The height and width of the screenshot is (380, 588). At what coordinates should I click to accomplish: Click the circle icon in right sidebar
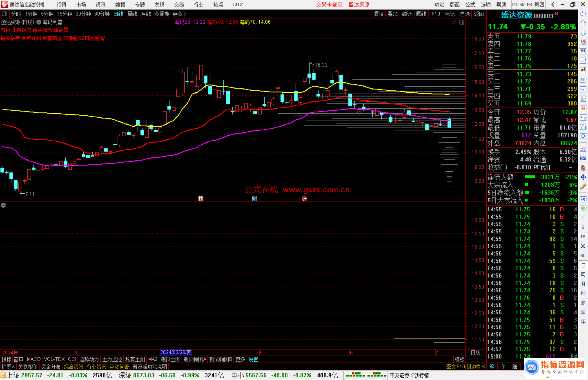click(583, 136)
